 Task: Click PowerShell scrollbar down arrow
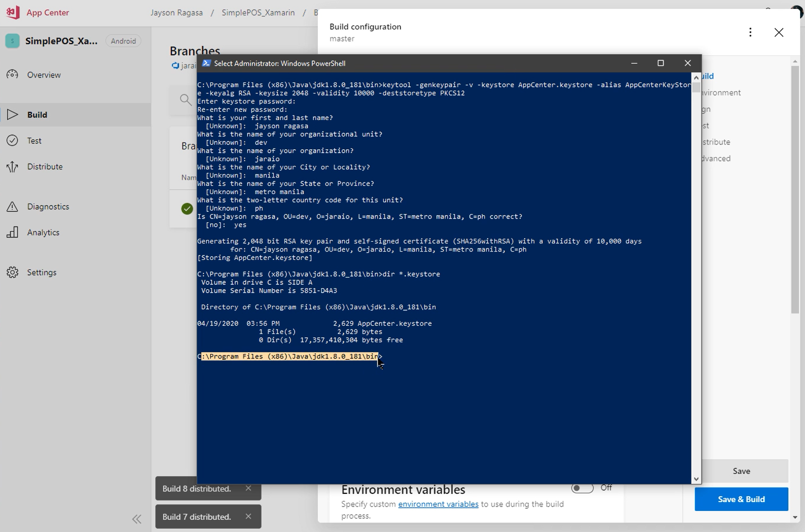[696, 479]
